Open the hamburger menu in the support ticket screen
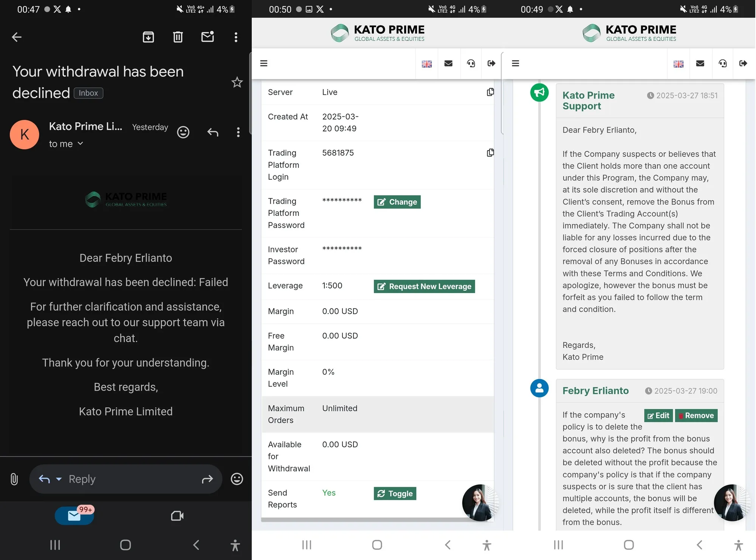The image size is (756, 560). point(516,63)
